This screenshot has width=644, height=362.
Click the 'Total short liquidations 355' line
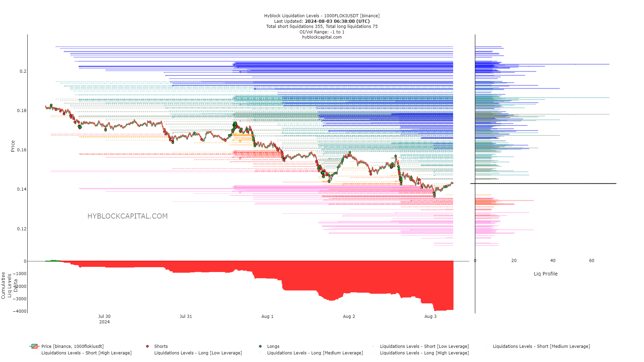pyautogui.click(x=322, y=26)
